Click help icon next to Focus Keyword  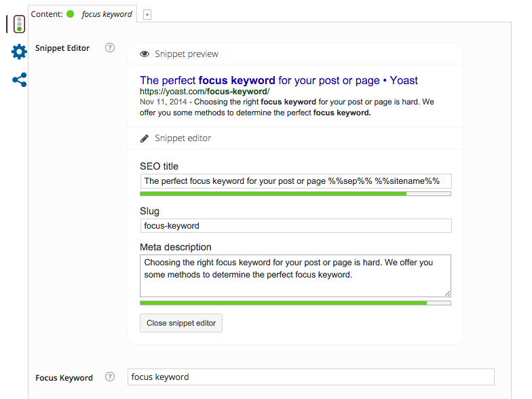pyautogui.click(x=110, y=377)
